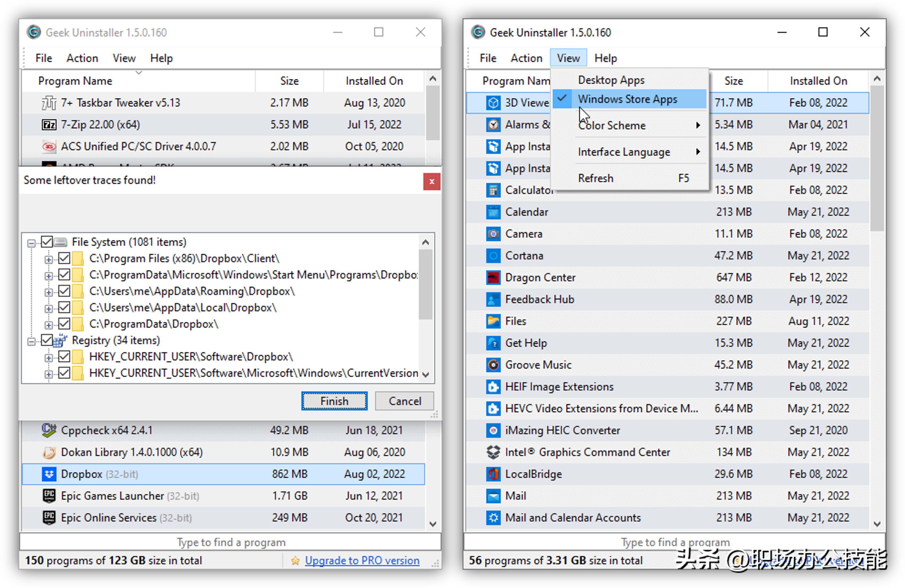This screenshot has width=905, height=588.
Task: Select Desktop Apps in the View menu
Action: tap(611, 80)
